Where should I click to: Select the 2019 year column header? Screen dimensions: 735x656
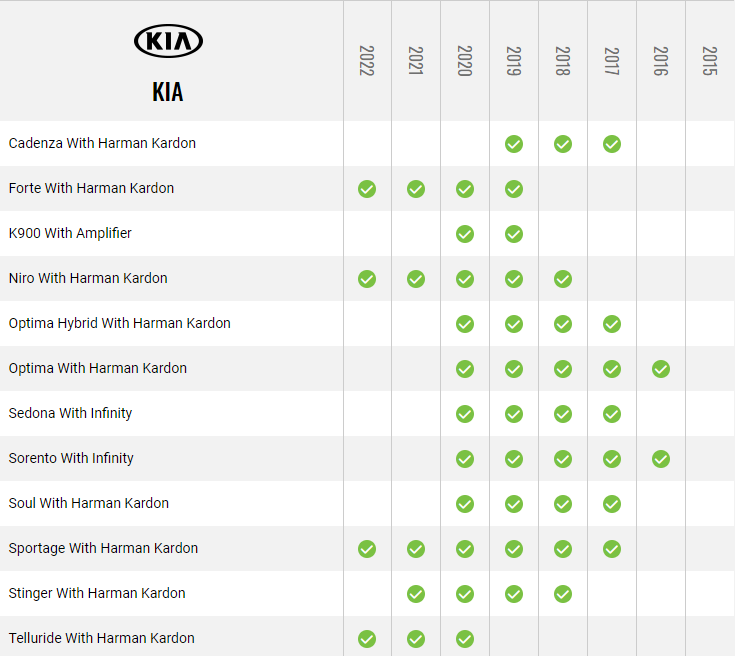coord(514,61)
